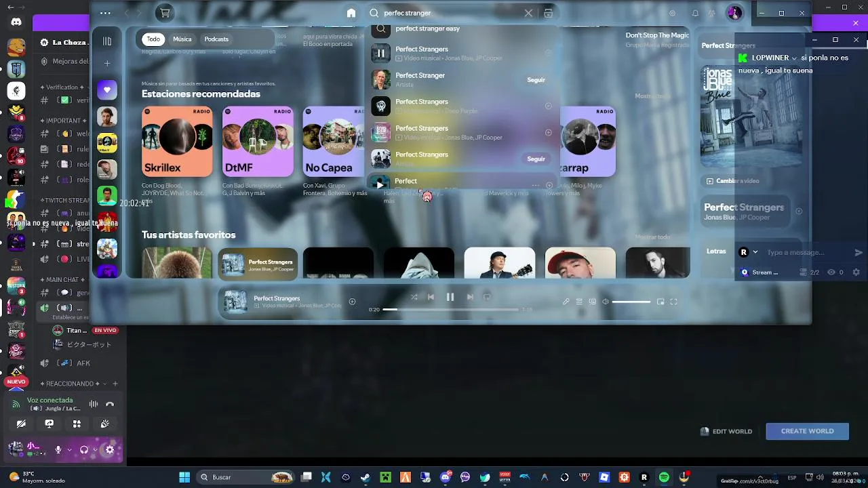Add Perfect Strangers to library in side panel
Image resolution: width=868 pixels, height=488 pixels.
click(x=798, y=211)
